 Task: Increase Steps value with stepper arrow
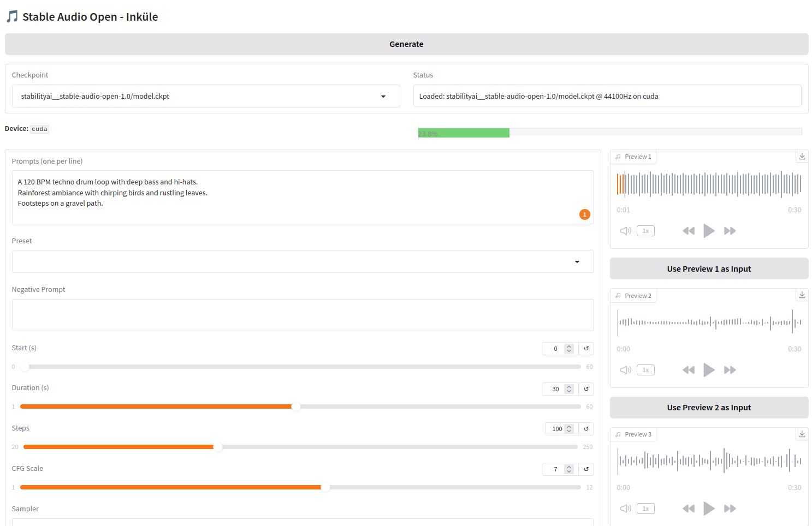pyautogui.click(x=569, y=427)
